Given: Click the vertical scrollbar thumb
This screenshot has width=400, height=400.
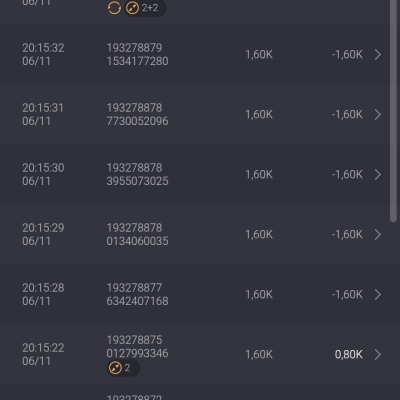Looking at the screenshot, I should pyautogui.click(x=393, y=110).
